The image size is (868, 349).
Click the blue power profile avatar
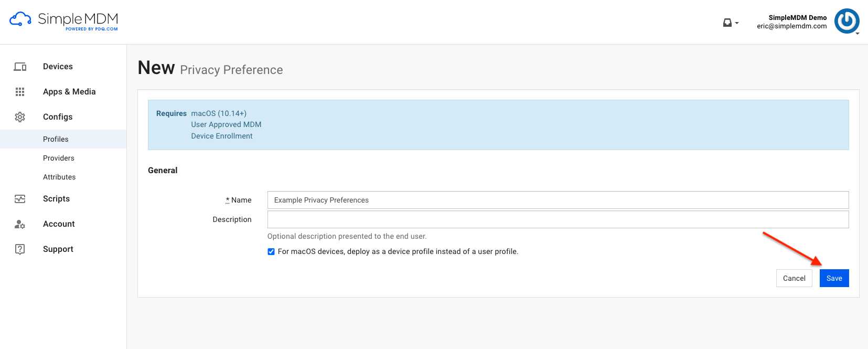(x=846, y=21)
